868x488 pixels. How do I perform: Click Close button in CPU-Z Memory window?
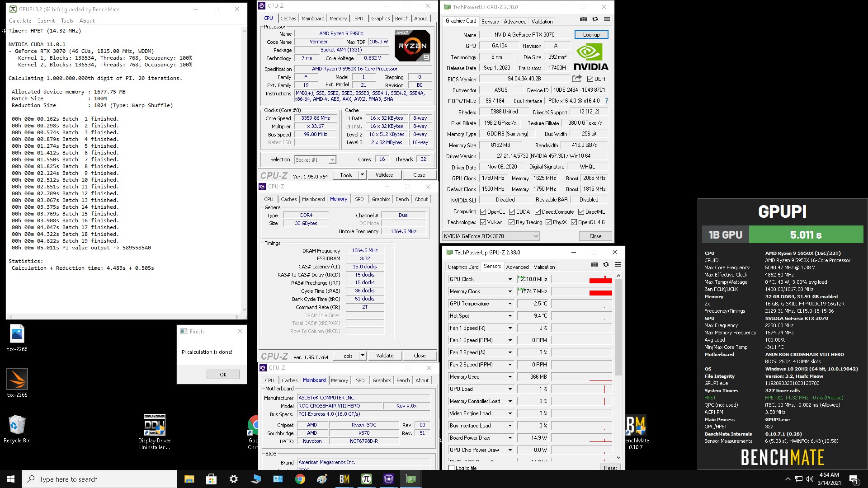[x=420, y=356]
